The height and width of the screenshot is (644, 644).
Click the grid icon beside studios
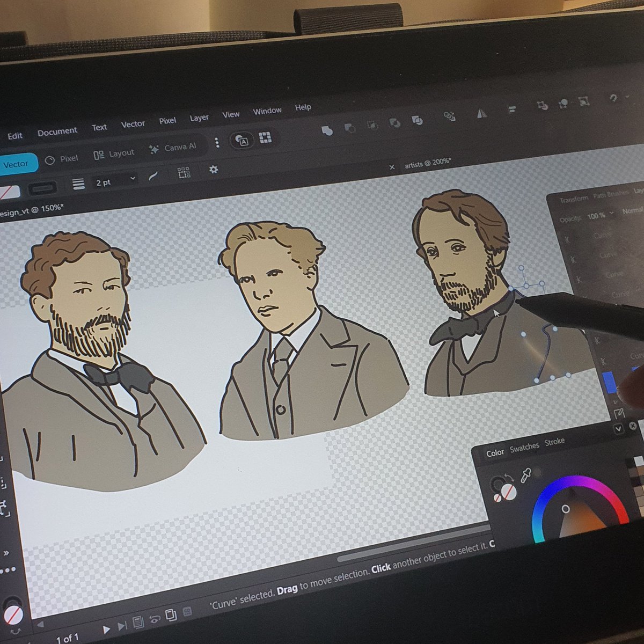pyautogui.click(x=265, y=137)
